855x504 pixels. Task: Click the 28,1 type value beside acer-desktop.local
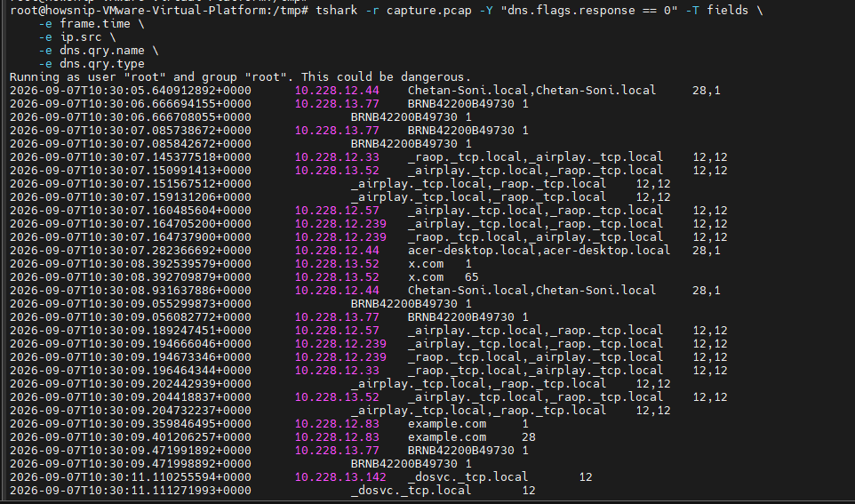click(707, 251)
